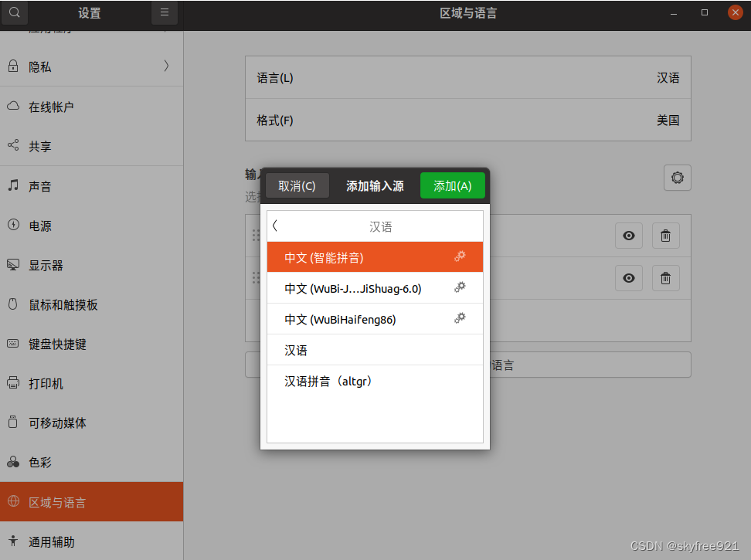Select 中文 (WuBiHaifeng86) input source

pyautogui.click(x=375, y=319)
